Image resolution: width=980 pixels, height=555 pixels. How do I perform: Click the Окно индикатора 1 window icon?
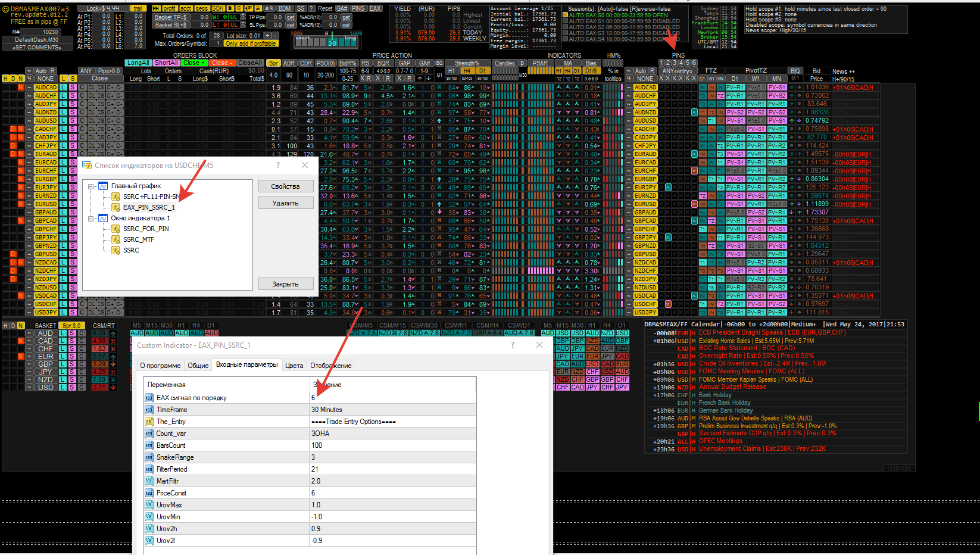(103, 218)
